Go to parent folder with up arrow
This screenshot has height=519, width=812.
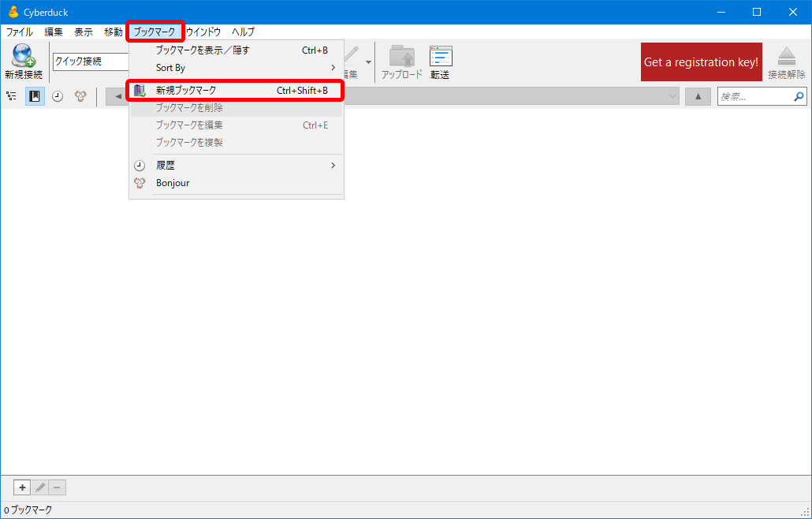click(x=698, y=96)
